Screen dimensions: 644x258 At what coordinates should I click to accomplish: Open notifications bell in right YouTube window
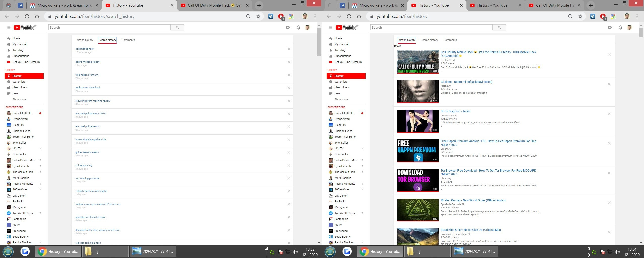(620, 27)
